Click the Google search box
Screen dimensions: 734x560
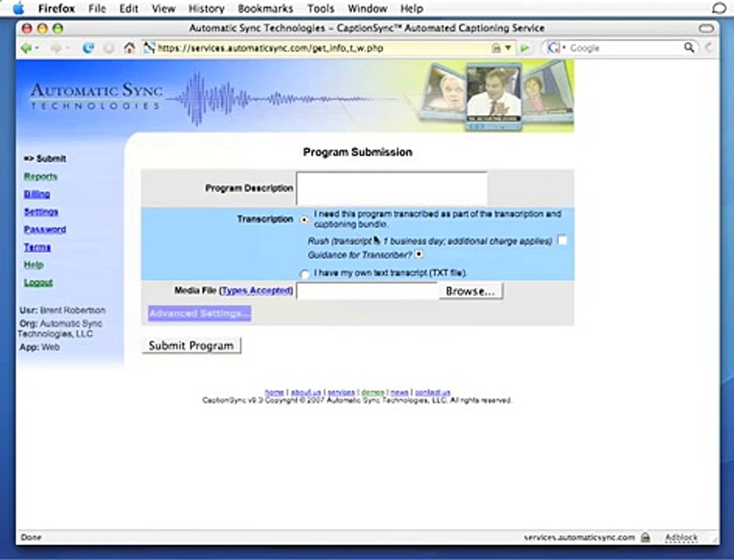[x=625, y=47]
